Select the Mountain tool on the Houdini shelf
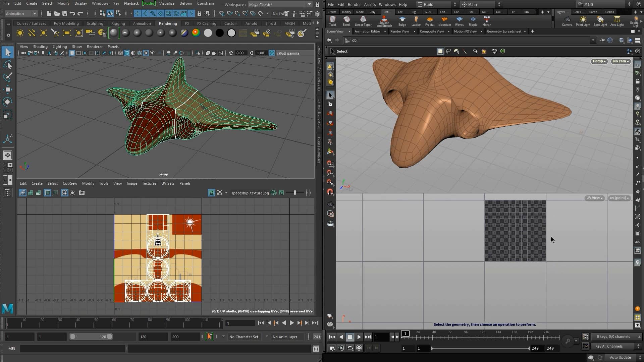The height and width of the screenshot is (362, 644). tap(444, 21)
